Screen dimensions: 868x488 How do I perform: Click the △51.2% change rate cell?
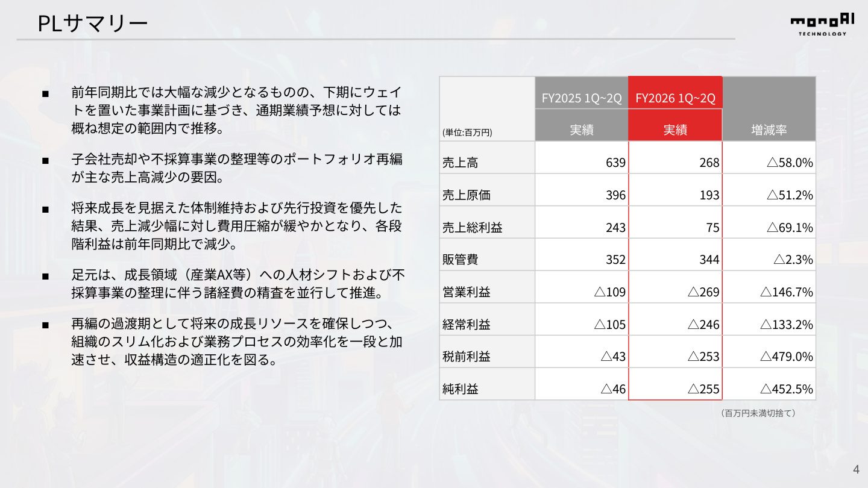[x=769, y=190]
